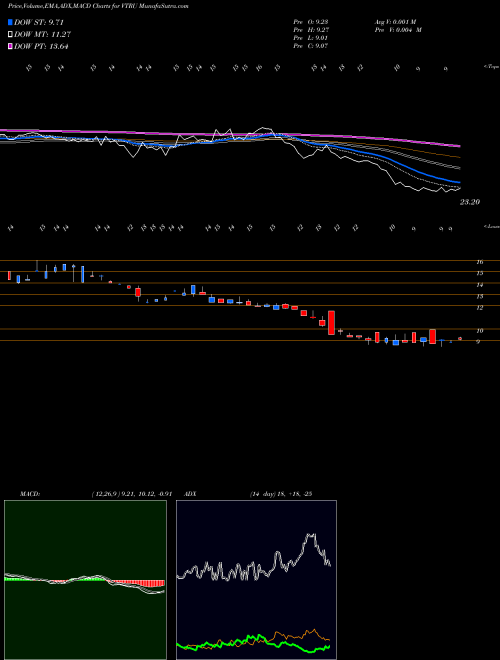Click price axis label 12
500x660 pixels.
point(479,308)
